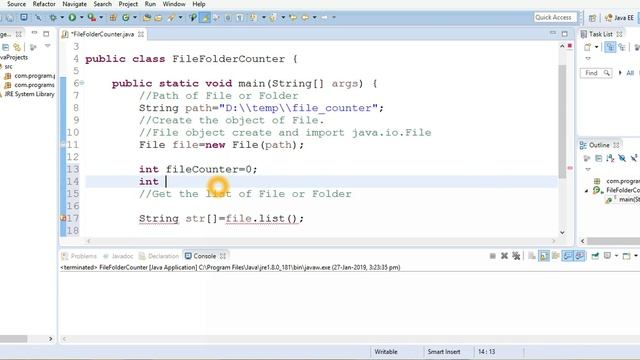
Task: Click the Quick Access search field
Action: (555, 17)
